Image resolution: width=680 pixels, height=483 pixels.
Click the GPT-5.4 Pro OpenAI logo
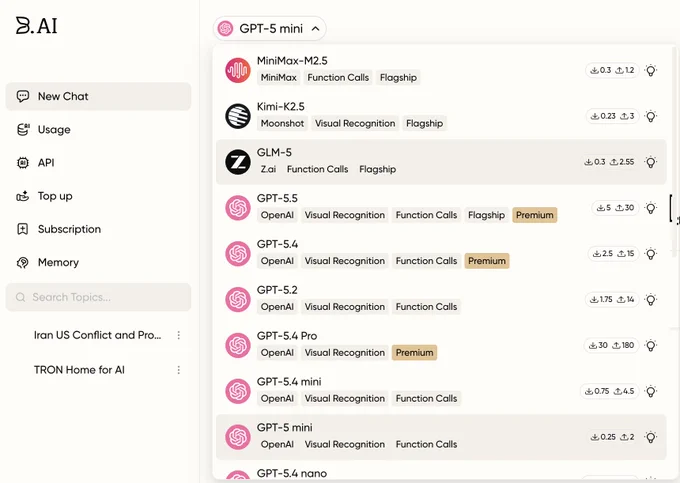238,345
